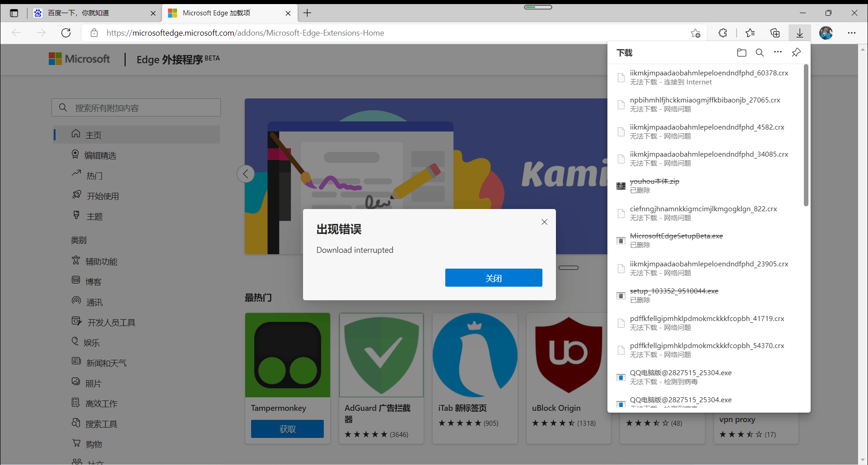Open the 通讯 category

tap(87, 302)
